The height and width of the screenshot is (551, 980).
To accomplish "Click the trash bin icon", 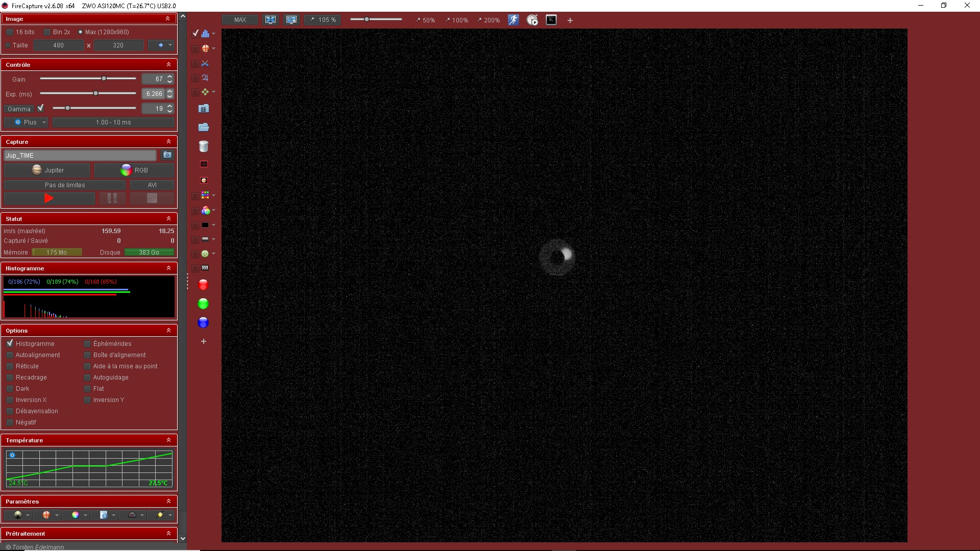I will 203,146.
